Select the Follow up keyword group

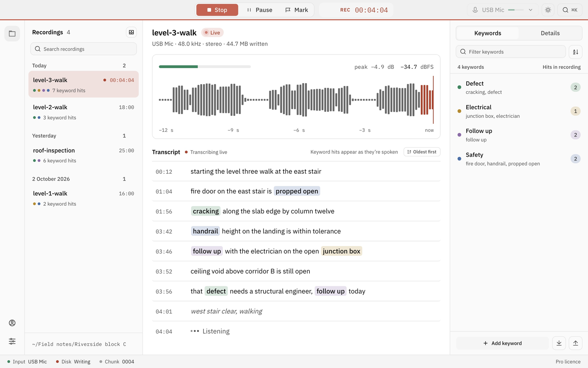(519, 135)
